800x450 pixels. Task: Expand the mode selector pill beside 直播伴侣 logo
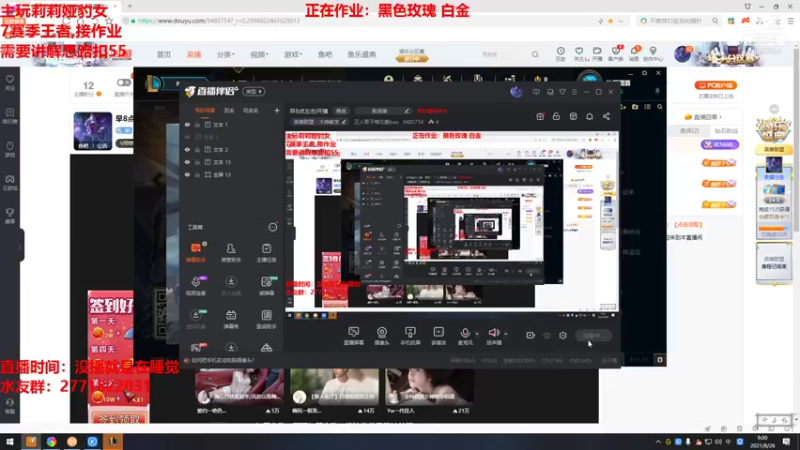point(254,91)
